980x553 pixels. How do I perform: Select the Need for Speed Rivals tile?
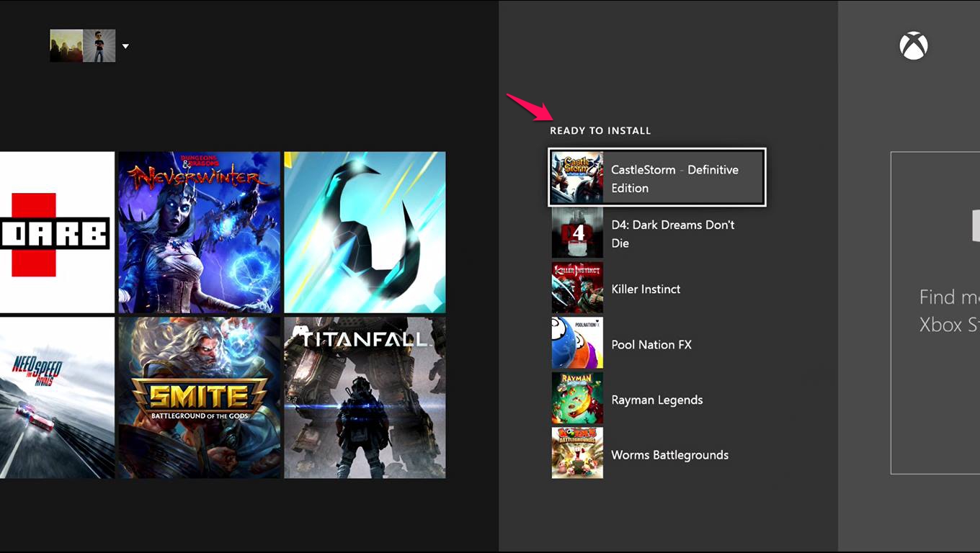(57, 397)
